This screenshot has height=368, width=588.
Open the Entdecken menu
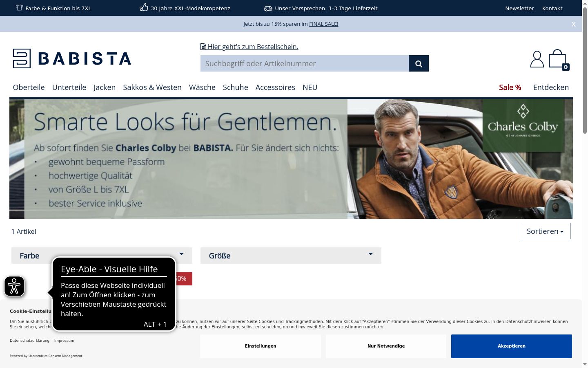click(x=551, y=87)
